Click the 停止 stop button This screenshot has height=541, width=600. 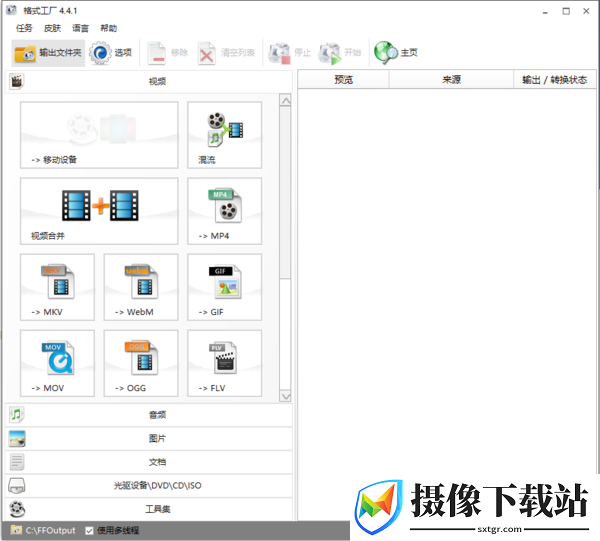289,53
